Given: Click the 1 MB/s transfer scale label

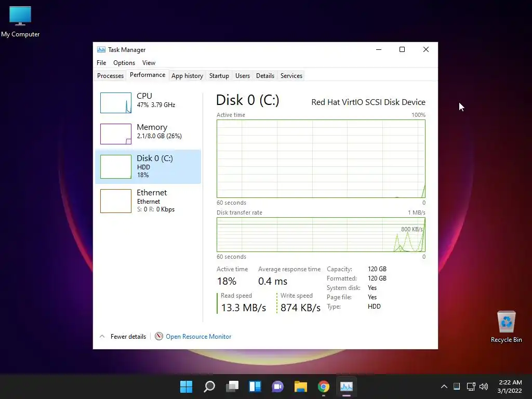Looking at the screenshot, I should coord(416,212).
